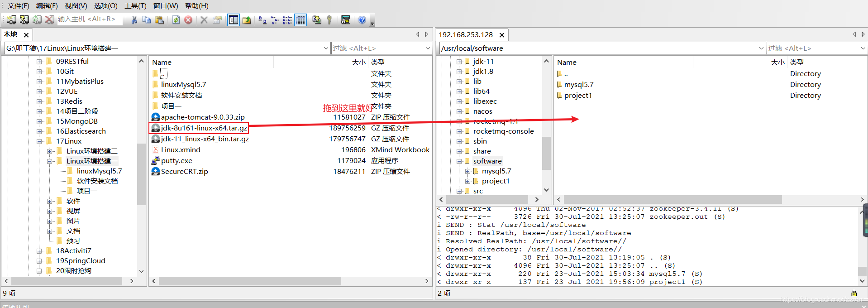Open the Help question-mark icon
The width and height of the screenshot is (868, 308).
[362, 20]
